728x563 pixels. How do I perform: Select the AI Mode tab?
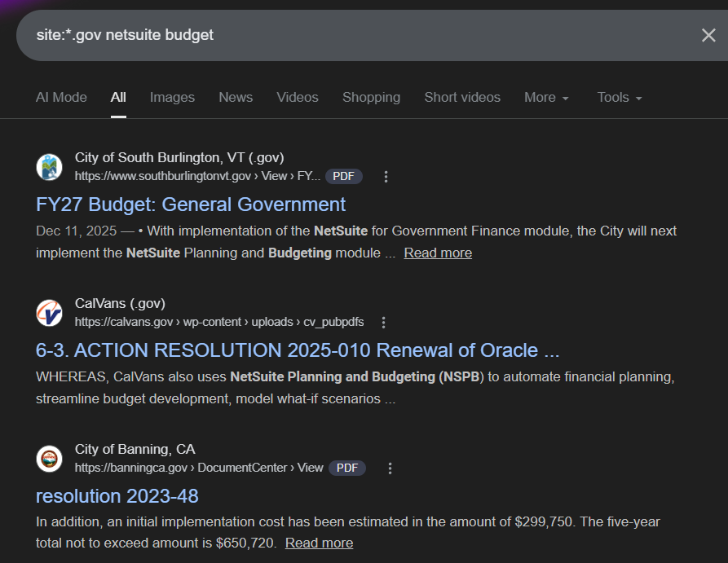click(61, 97)
